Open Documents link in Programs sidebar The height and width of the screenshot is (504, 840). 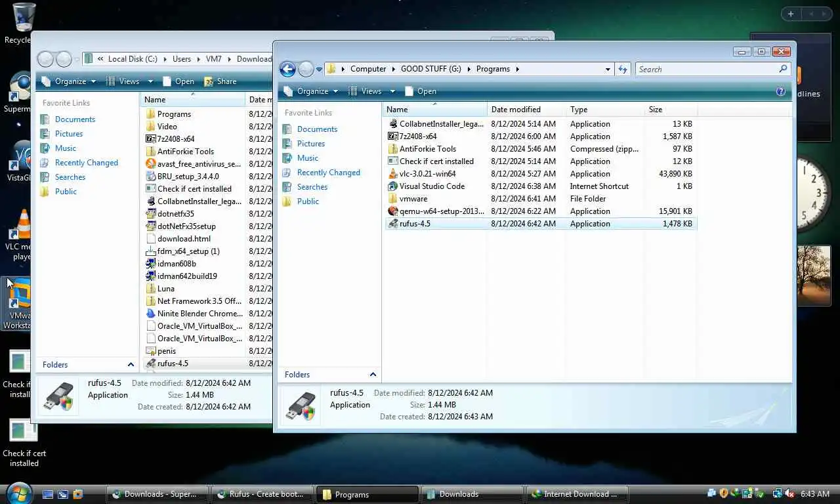pyautogui.click(x=317, y=129)
